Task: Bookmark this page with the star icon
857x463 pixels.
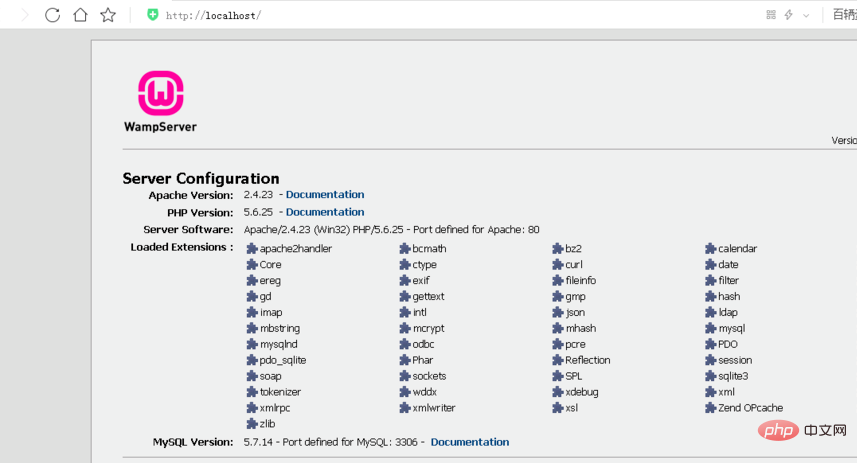Action: [x=108, y=15]
